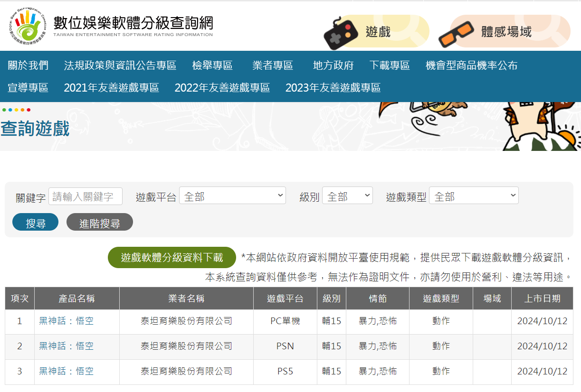The image size is (581, 392).
Task: Click the 情節 column header
Action: pos(378,299)
